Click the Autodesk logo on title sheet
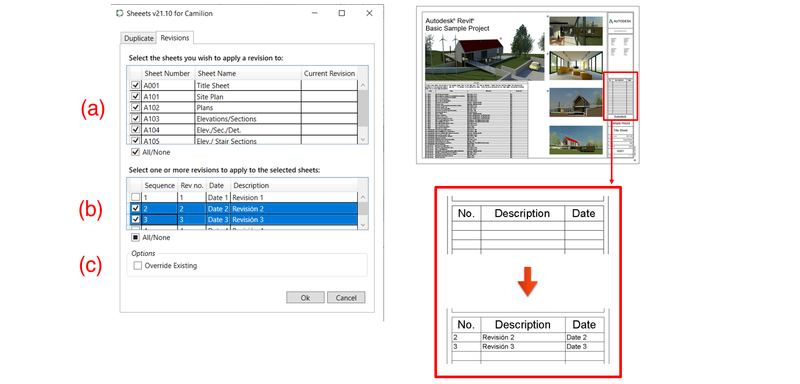Viewport: 800px width, 384px height. point(620,22)
